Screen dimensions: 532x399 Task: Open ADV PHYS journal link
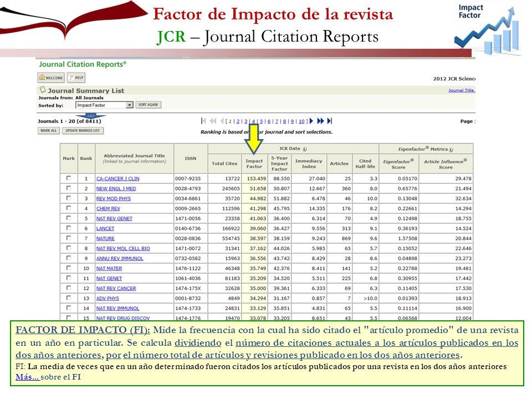[108, 299]
